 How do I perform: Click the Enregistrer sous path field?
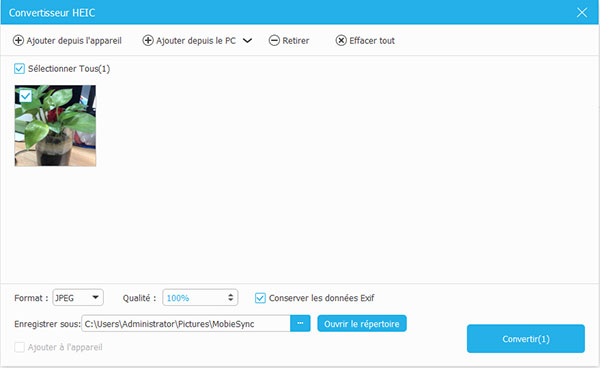click(186, 324)
